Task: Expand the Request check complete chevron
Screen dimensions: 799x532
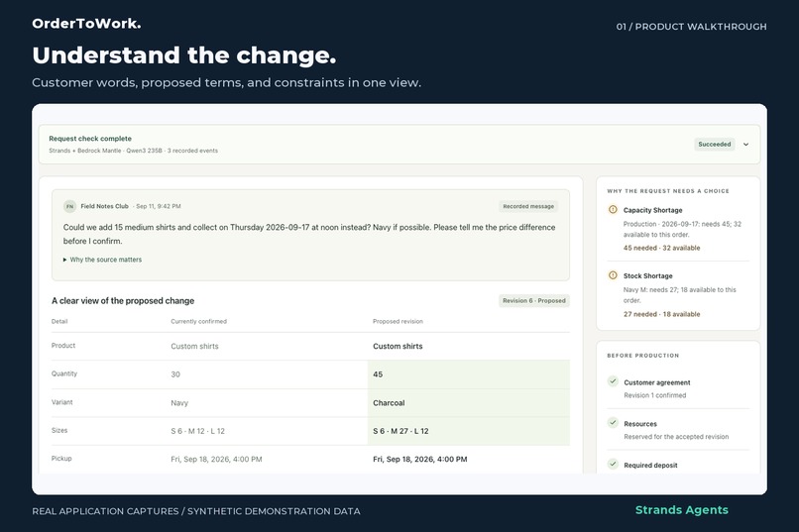Action: [745, 145]
